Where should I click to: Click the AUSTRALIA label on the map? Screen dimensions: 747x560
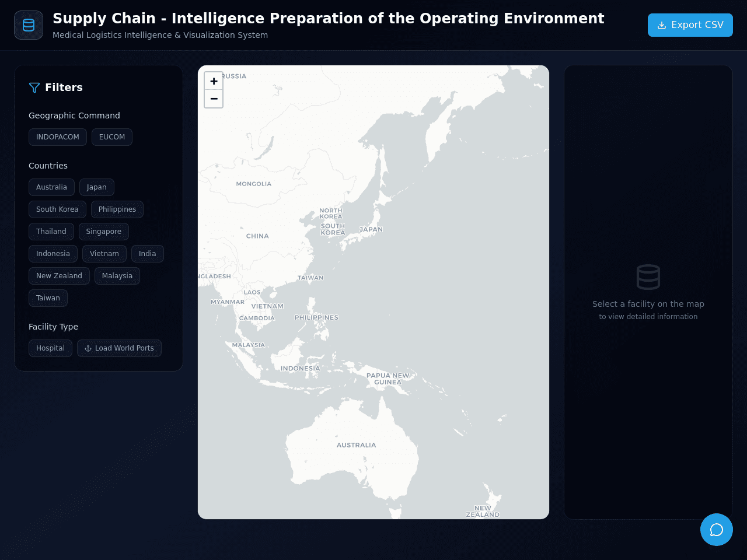(357, 445)
